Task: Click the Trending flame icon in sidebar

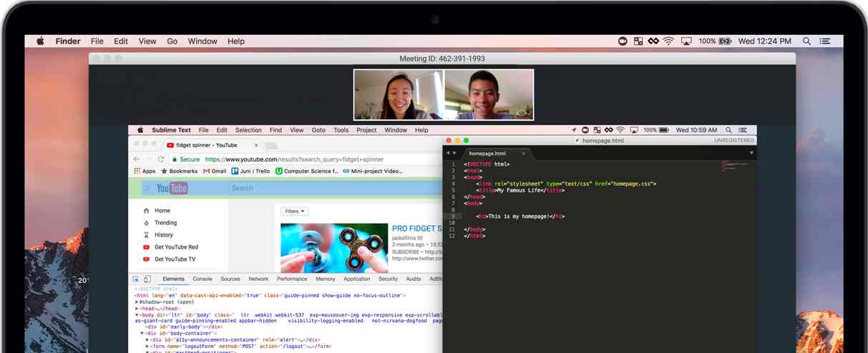Action: coord(147,223)
